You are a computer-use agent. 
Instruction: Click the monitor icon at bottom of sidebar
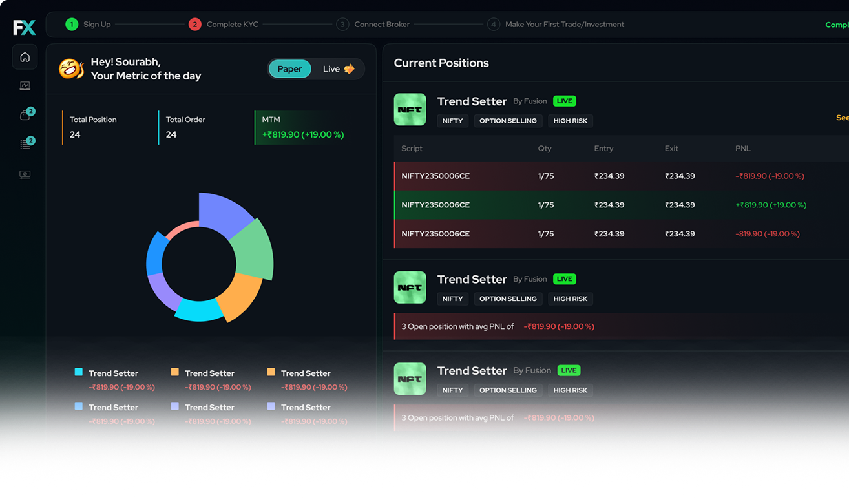(x=25, y=174)
